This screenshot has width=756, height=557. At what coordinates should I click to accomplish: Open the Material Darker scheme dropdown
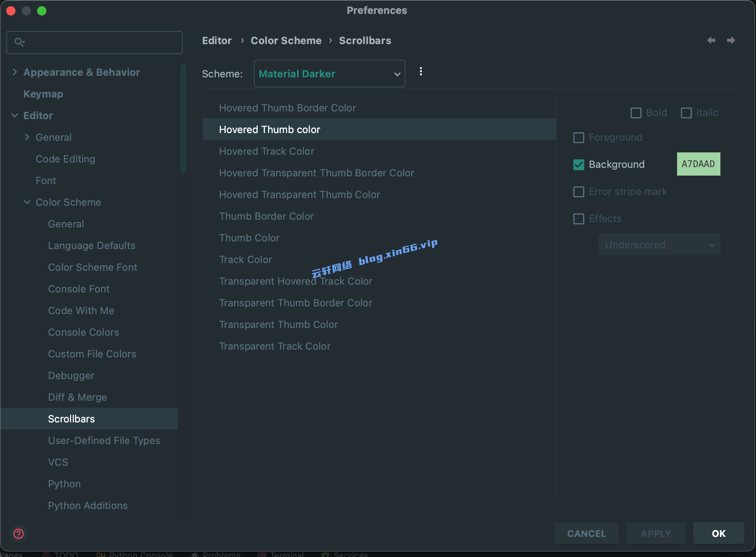click(330, 73)
